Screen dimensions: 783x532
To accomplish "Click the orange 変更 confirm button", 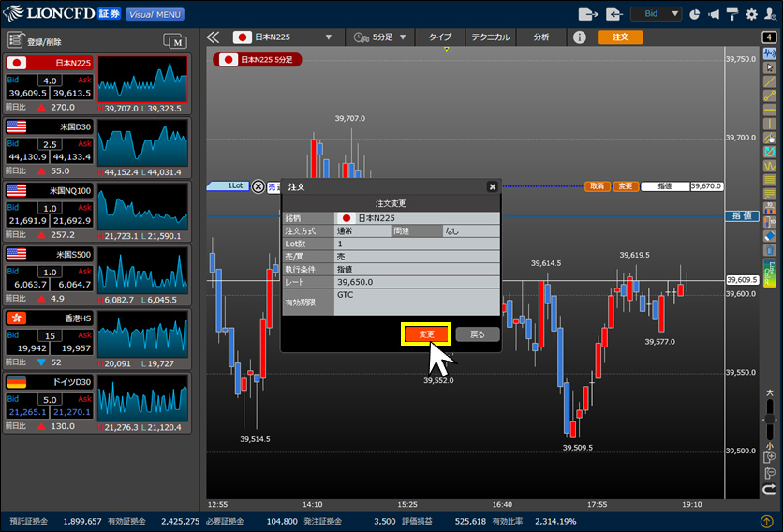I will [x=426, y=334].
